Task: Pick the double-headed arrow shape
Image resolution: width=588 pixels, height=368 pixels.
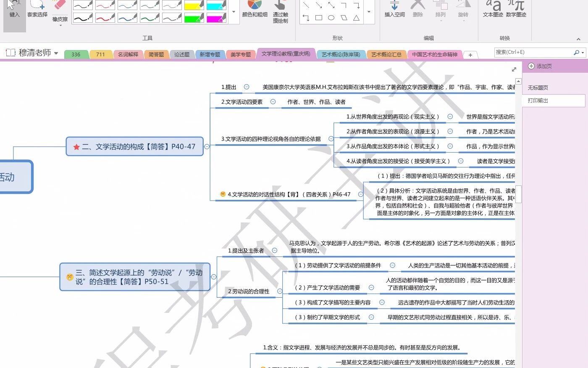Action: pos(331,5)
